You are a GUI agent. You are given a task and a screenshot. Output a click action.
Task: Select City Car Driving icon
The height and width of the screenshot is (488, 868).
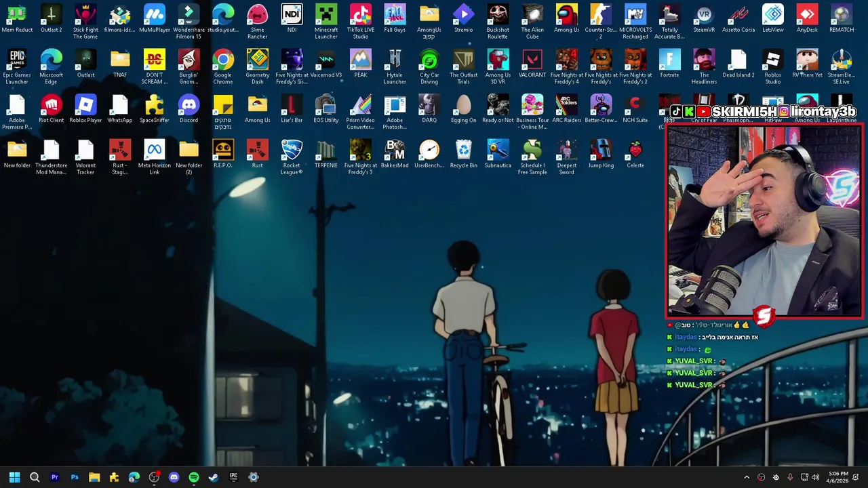(x=429, y=67)
